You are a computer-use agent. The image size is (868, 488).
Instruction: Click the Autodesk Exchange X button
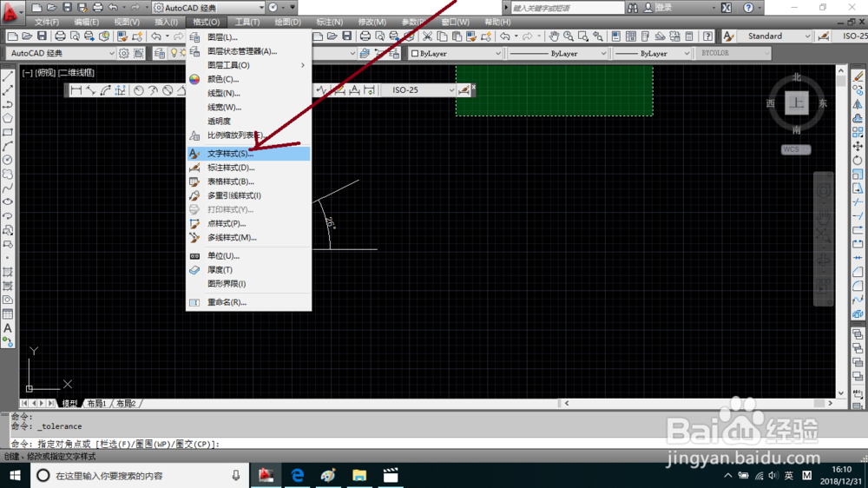(x=727, y=8)
